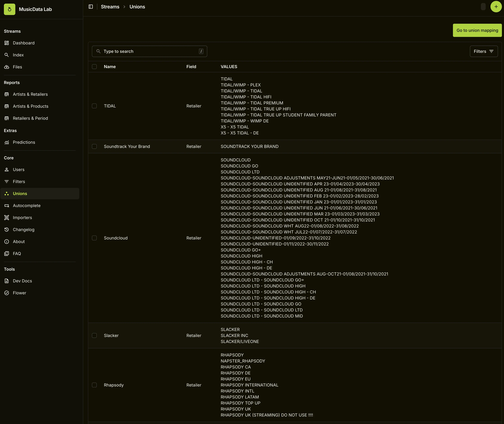Click the Predictions chart icon
The width and height of the screenshot is (504, 424).
(7, 143)
